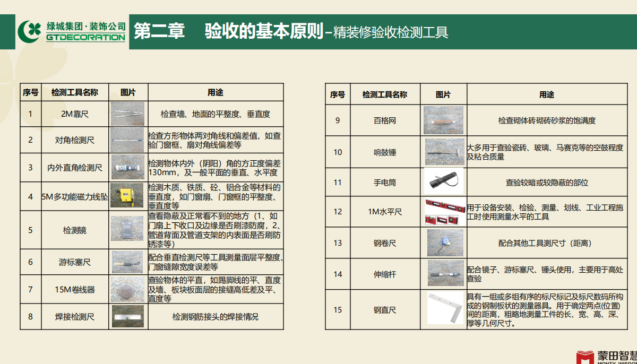Image resolution: width=637 pixels, height=364 pixels.
Task: Click the 百格网 tool photo
Action: [x=443, y=120]
